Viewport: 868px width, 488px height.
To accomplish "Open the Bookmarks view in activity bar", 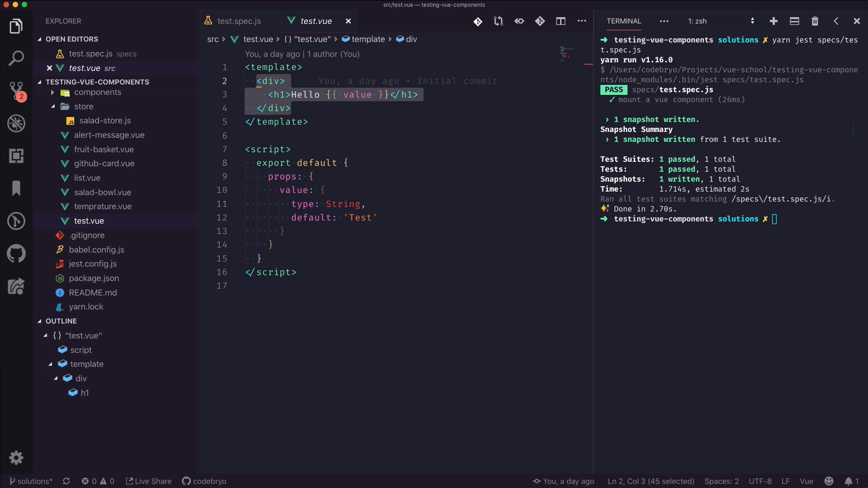I will pos(16,188).
